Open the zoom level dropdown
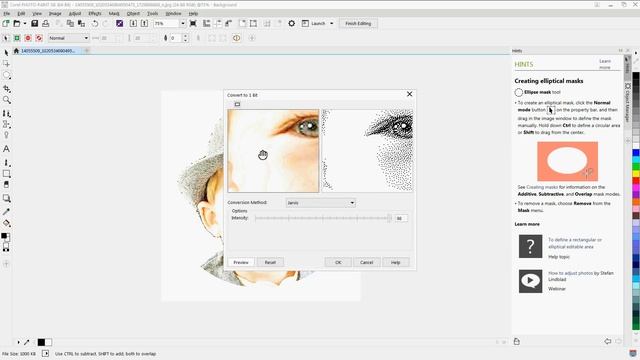 click(x=182, y=24)
